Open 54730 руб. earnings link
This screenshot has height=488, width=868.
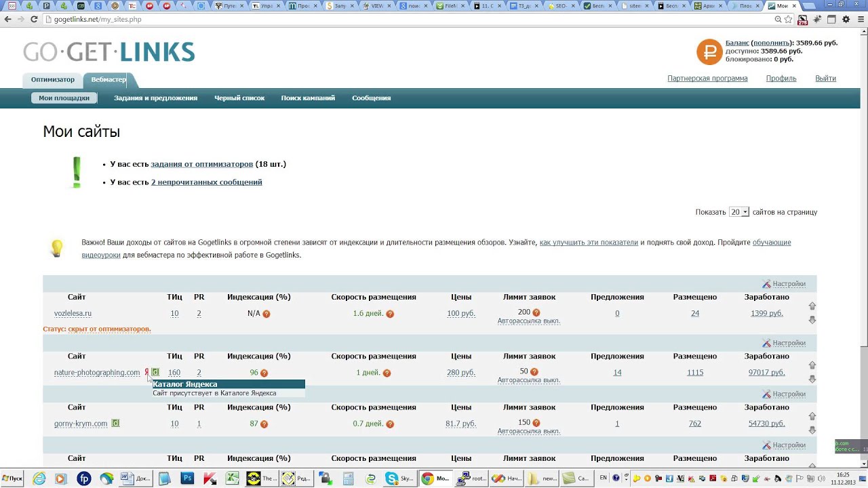pyautogui.click(x=766, y=424)
